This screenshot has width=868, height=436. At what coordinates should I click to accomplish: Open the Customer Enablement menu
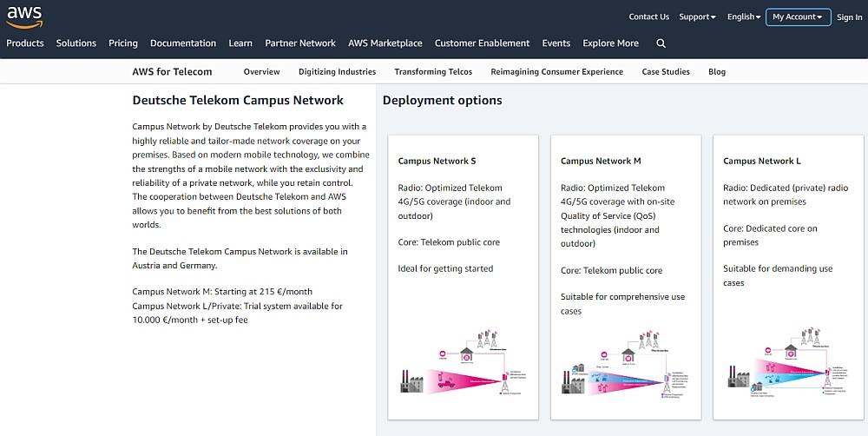pos(482,43)
